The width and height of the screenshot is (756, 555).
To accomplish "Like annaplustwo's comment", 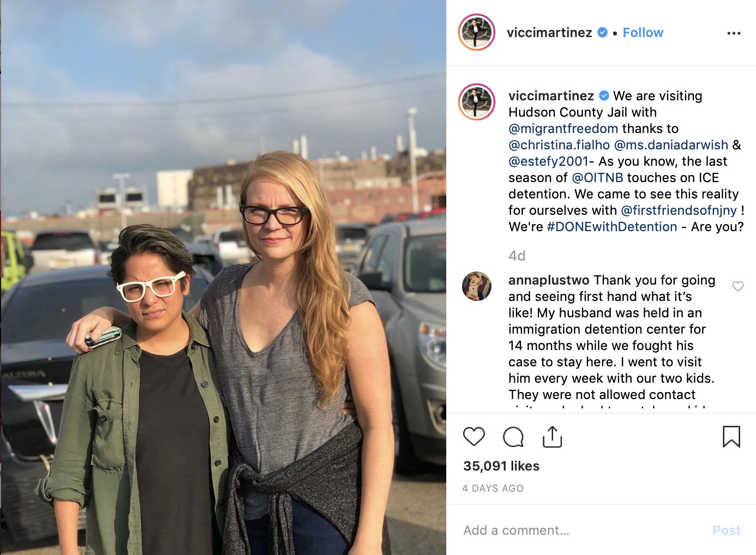I will [737, 286].
